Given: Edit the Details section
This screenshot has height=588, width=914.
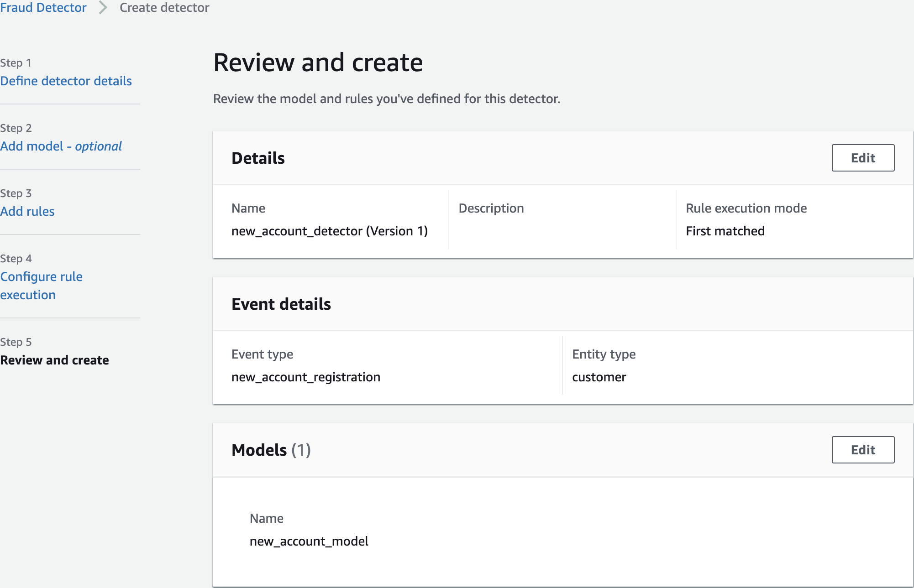Looking at the screenshot, I should point(862,158).
